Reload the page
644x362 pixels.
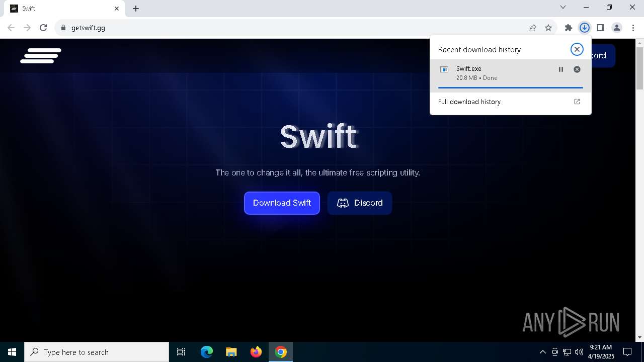pos(43,28)
